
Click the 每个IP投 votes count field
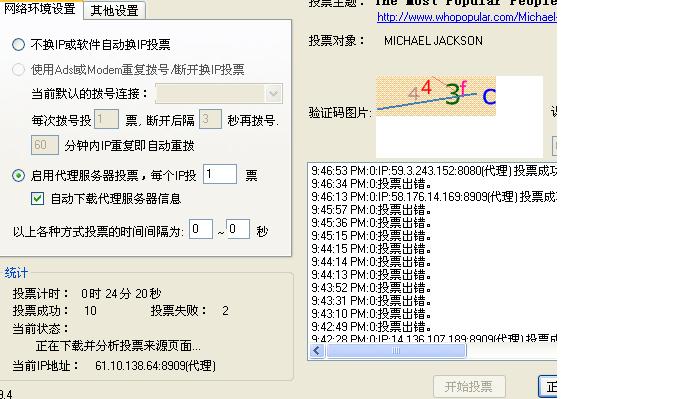(220, 174)
